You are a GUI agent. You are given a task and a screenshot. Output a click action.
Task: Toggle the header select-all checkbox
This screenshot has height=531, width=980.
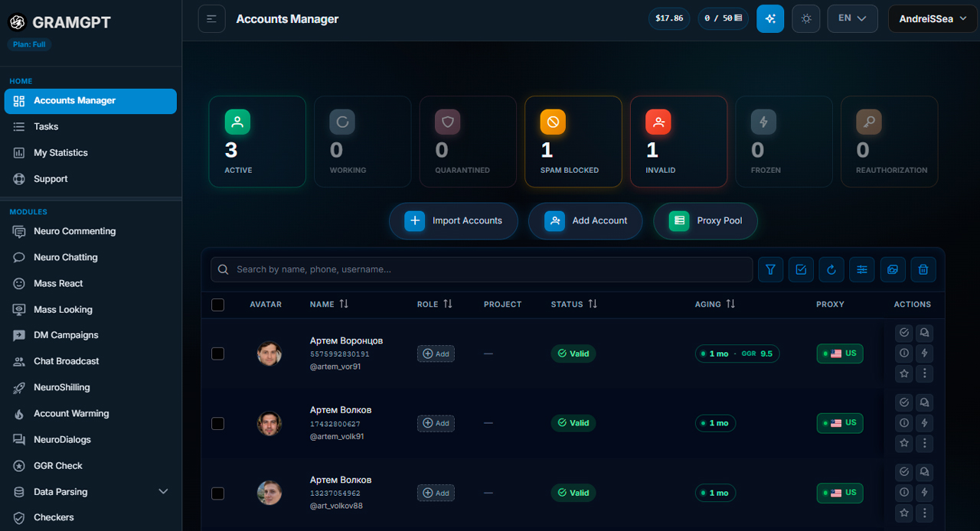pyautogui.click(x=217, y=305)
